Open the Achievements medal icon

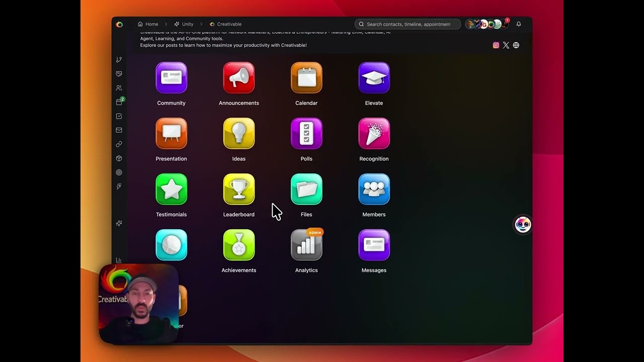[x=238, y=245]
